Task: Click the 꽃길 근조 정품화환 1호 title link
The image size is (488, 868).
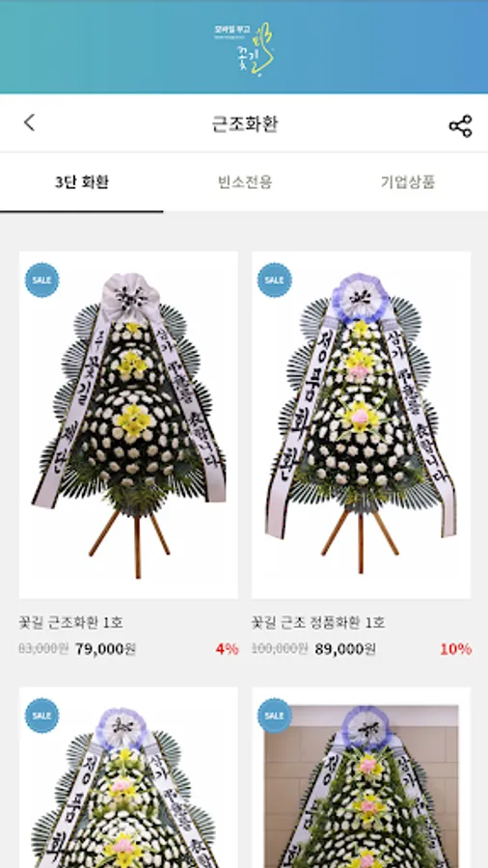Action: pyautogui.click(x=318, y=623)
